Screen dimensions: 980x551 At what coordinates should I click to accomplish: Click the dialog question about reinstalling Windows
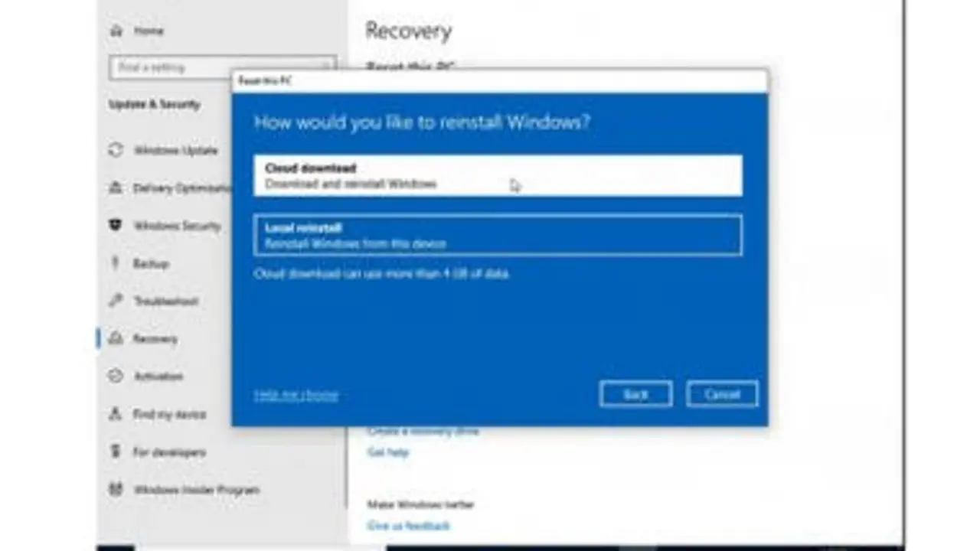[423, 122]
